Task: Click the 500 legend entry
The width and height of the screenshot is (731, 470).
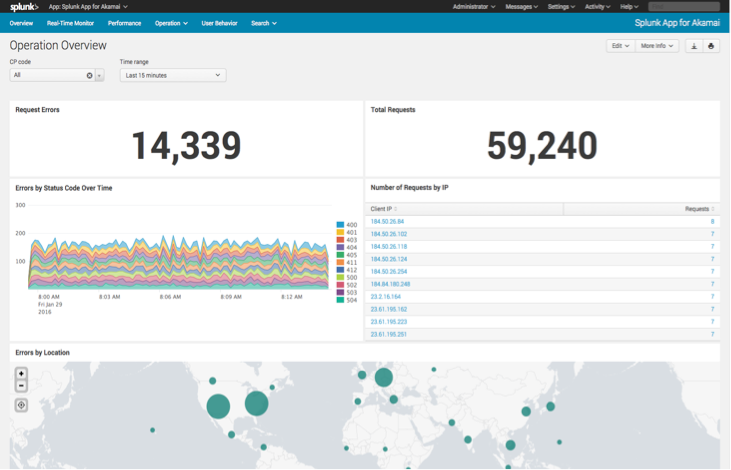Action: (347, 277)
